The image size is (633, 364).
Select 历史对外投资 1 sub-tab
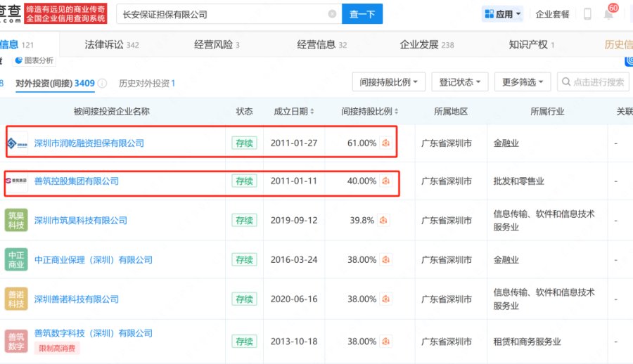(x=147, y=83)
